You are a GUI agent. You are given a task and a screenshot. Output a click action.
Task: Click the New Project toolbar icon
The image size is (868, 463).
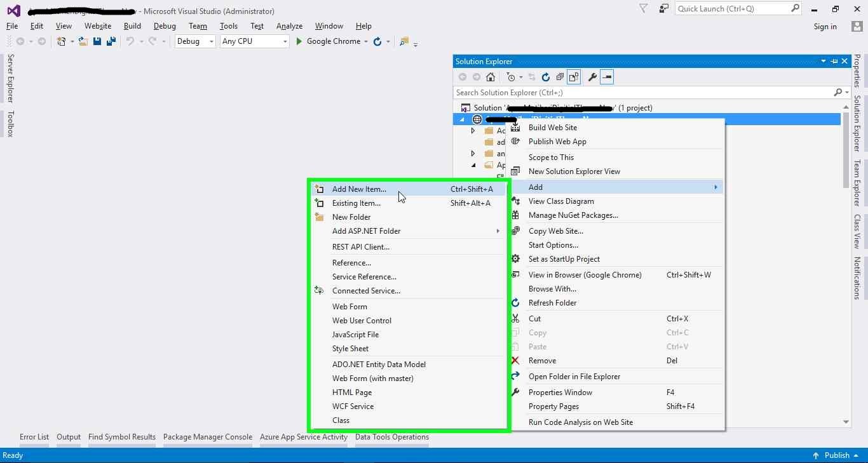coord(61,41)
